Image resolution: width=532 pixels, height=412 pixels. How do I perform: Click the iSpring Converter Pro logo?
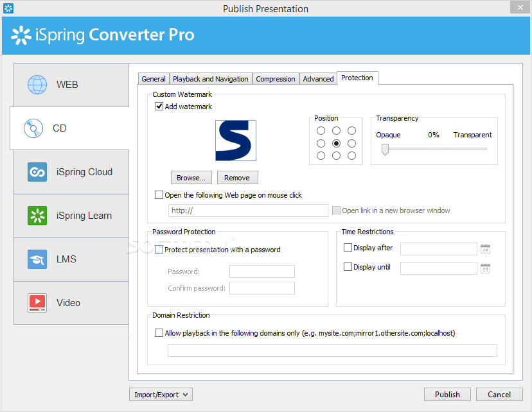pyautogui.click(x=102, y=35)
